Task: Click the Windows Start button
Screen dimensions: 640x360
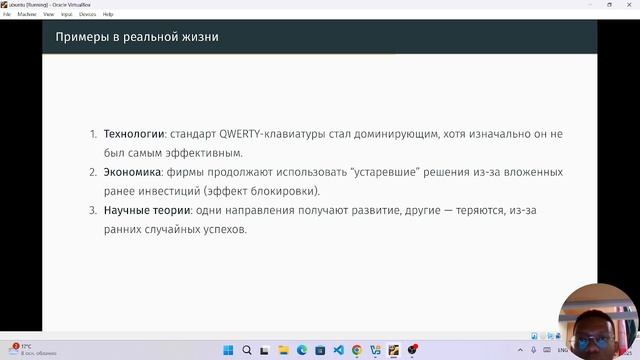Action: pyautogui.click(x=229, y=350)
